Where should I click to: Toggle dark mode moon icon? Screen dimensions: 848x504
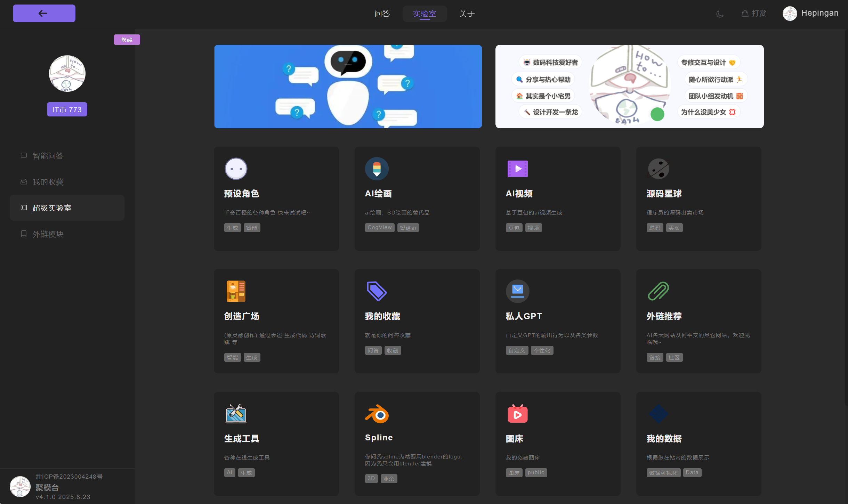point(720,14)
